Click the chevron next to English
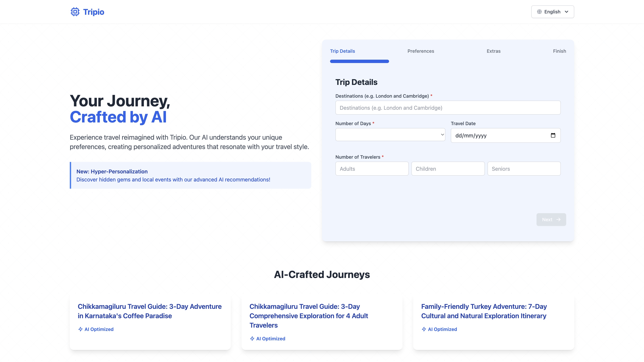 pyautogui.click(x=567, y=11)
